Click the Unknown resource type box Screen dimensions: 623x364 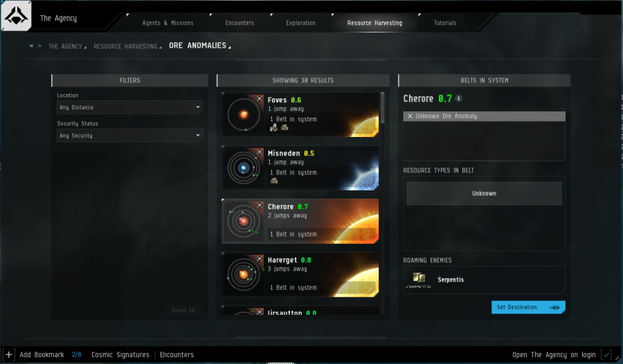(484, 194)
